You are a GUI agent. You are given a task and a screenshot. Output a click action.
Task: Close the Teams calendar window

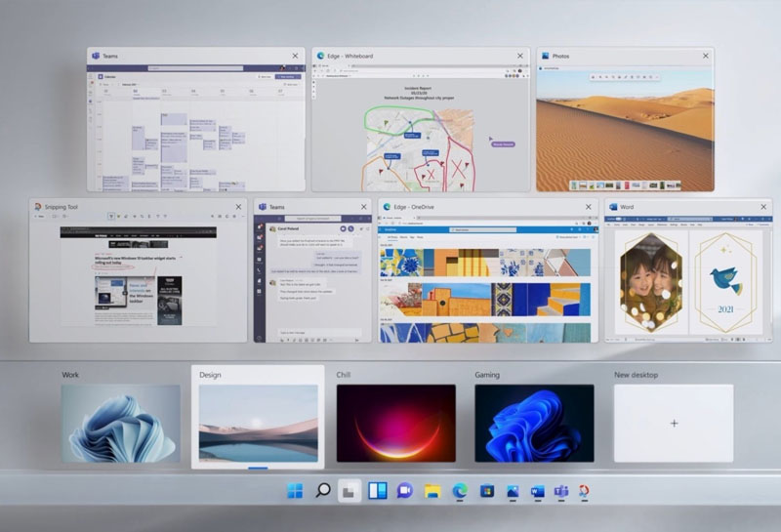click(296, 56)
